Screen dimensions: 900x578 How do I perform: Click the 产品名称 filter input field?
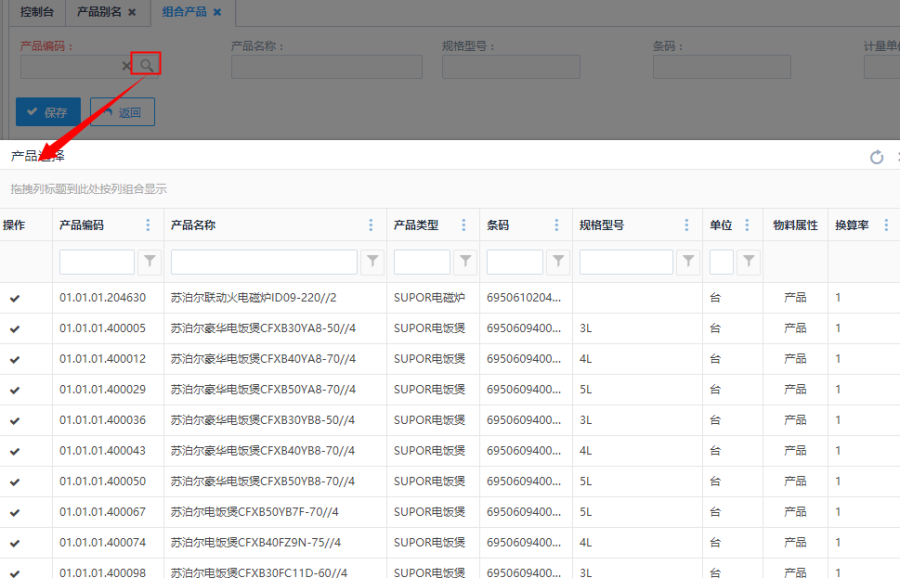(264, 262)
